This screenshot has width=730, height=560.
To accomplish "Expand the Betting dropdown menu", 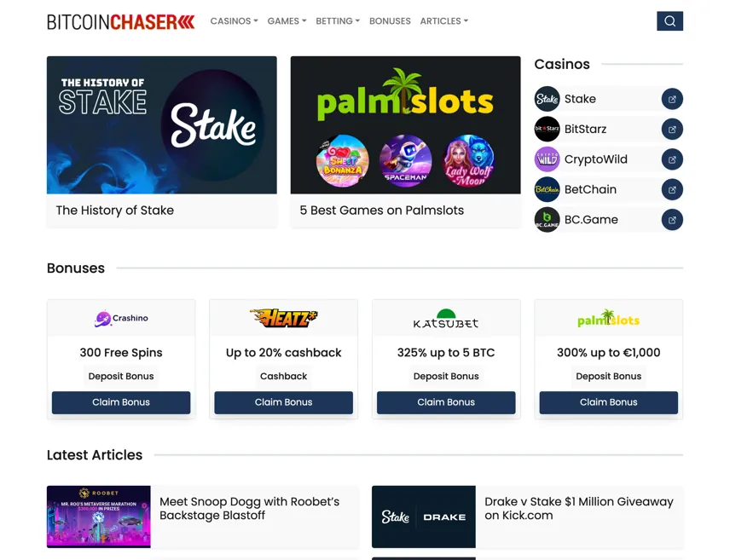I will click(338, 21).
